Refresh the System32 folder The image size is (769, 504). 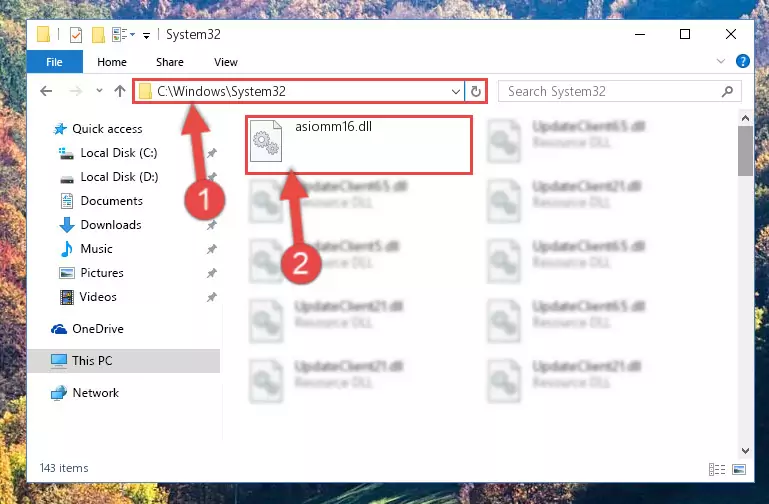pyautogui.click(x=476, y=92)
